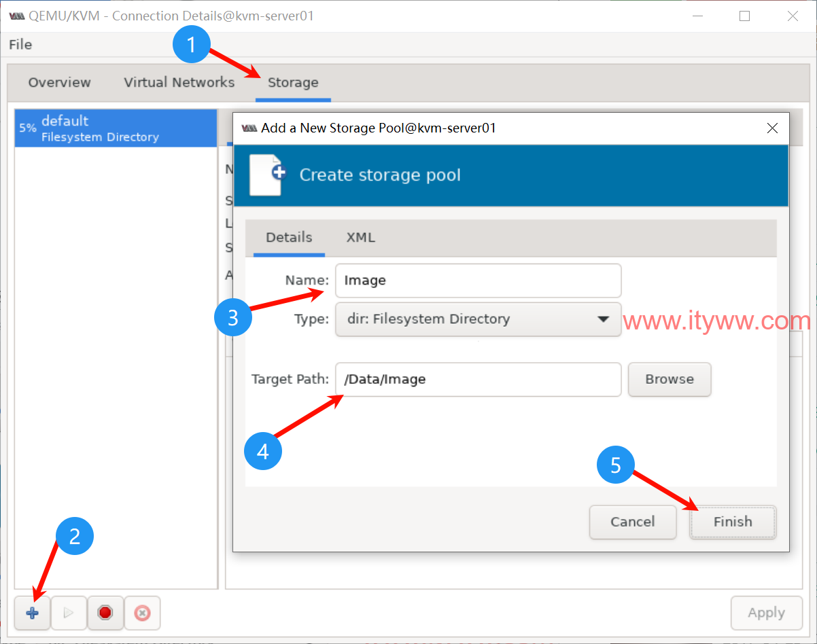817x644 pixels.
Task: Click the virt-manager icon in the main title bar
Action: (x=17, y=16)
